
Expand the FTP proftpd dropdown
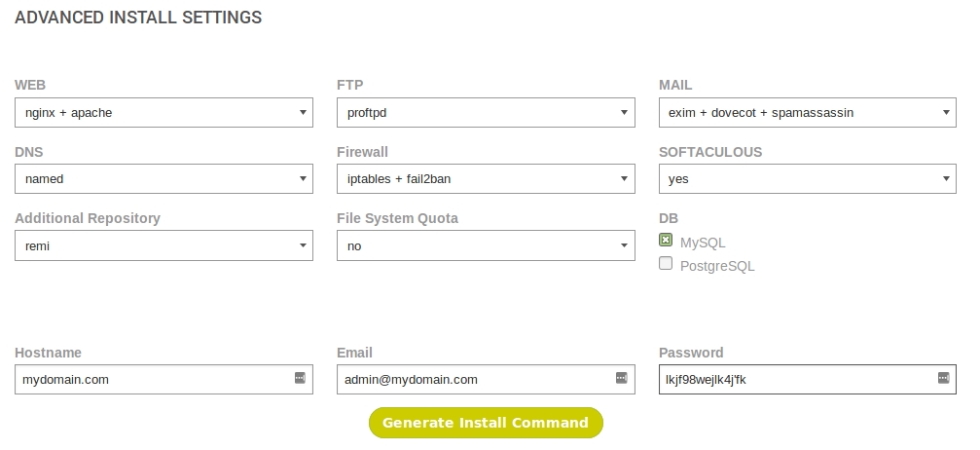point(486,113)
